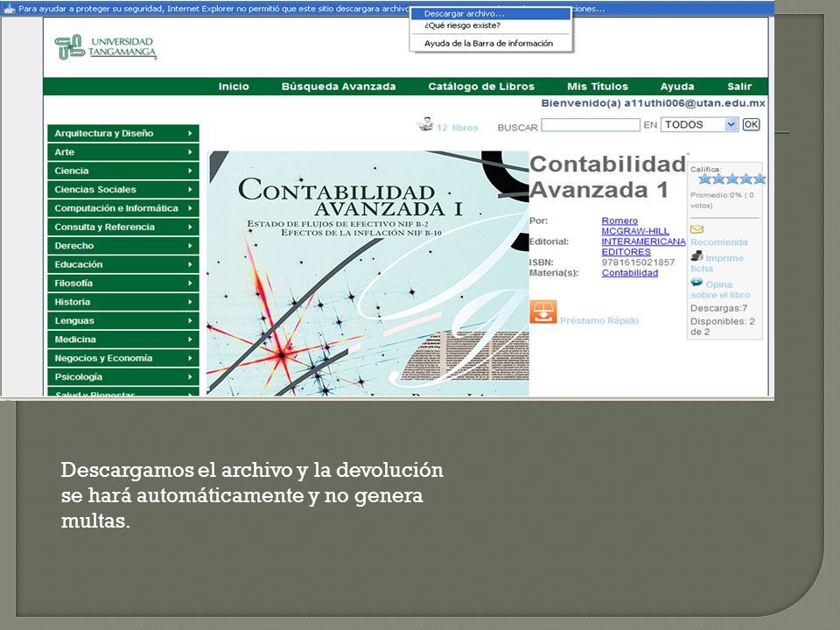The image size is (840, 630).
Task: Click the Recomienda link
Action: pos(718,242)
